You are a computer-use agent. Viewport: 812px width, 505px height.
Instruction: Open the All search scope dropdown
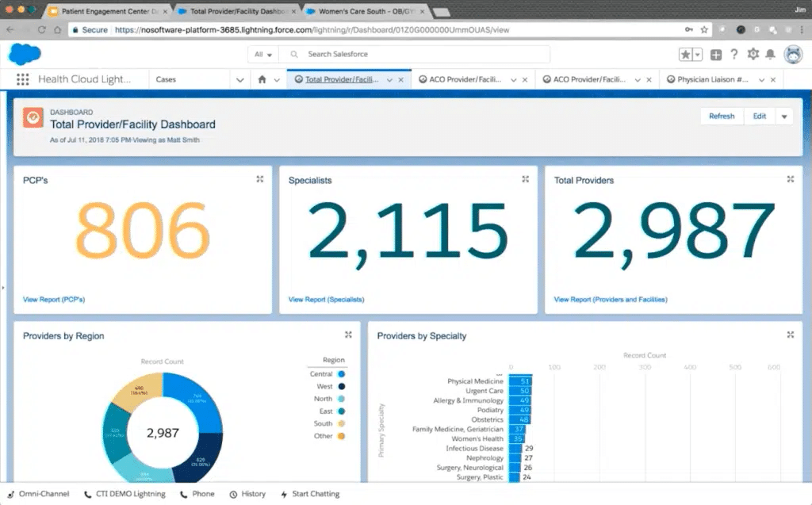[263, 55]
